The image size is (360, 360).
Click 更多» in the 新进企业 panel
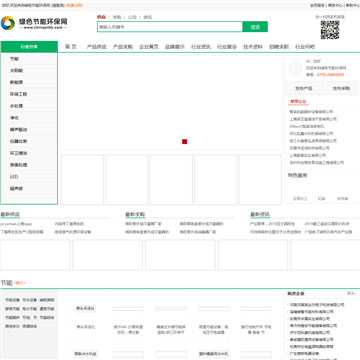point(351,294)
